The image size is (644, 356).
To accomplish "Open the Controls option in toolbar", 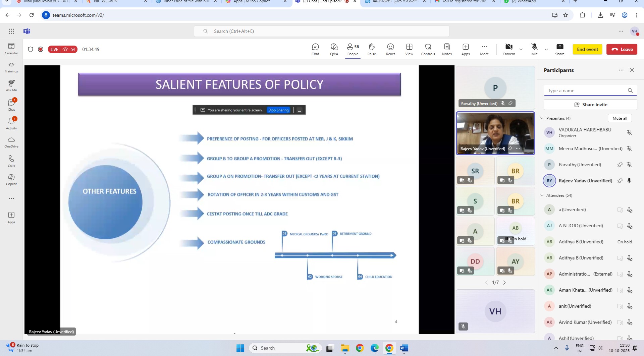I will pyautogui.click(x=428, y=49).
